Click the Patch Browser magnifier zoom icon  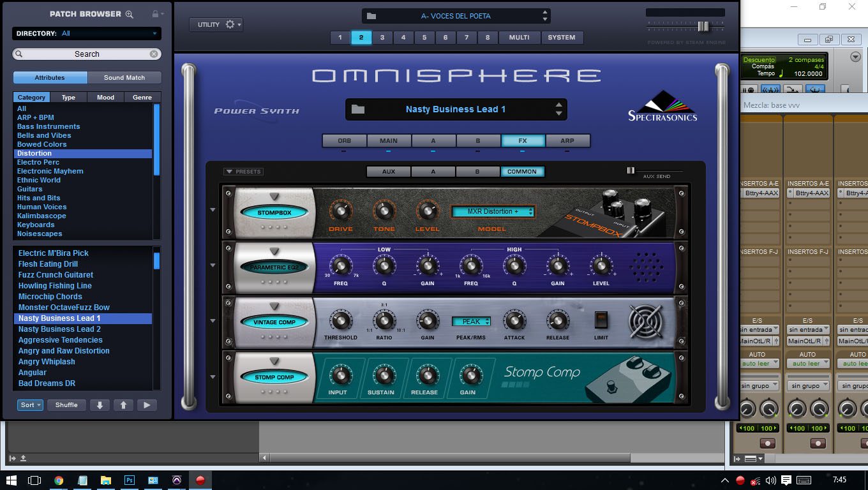pyautogui.click(x=130, y=14)
